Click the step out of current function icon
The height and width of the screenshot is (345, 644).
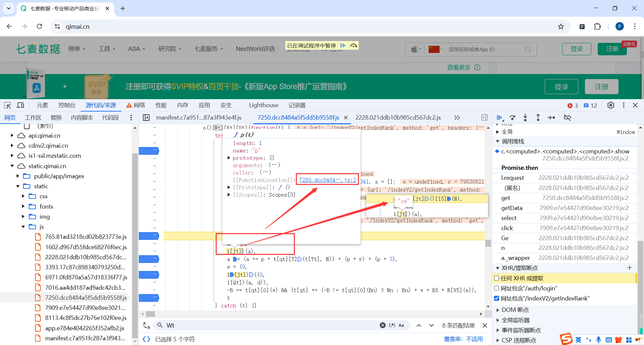coord(538,118)
